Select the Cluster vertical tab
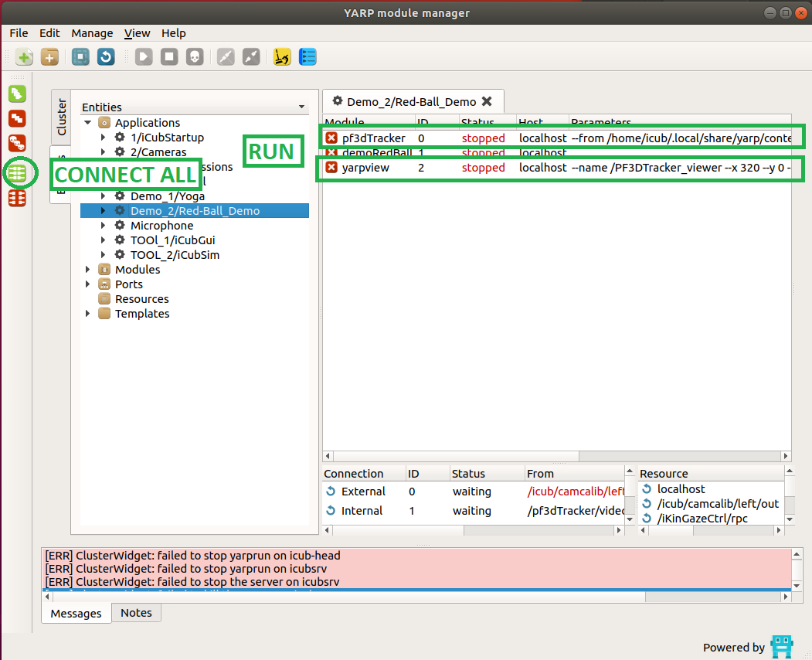Screen dimensions: 812x660 coord(62,117)
